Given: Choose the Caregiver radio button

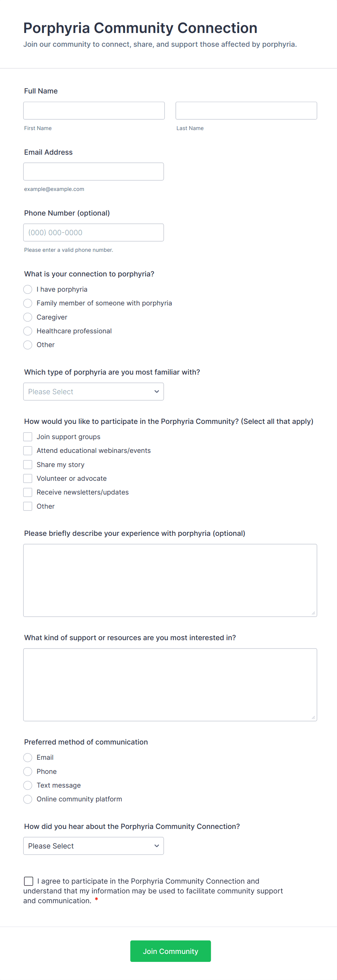Looking at the screenshot, I should pyautogui.click(x=28, y=317).
